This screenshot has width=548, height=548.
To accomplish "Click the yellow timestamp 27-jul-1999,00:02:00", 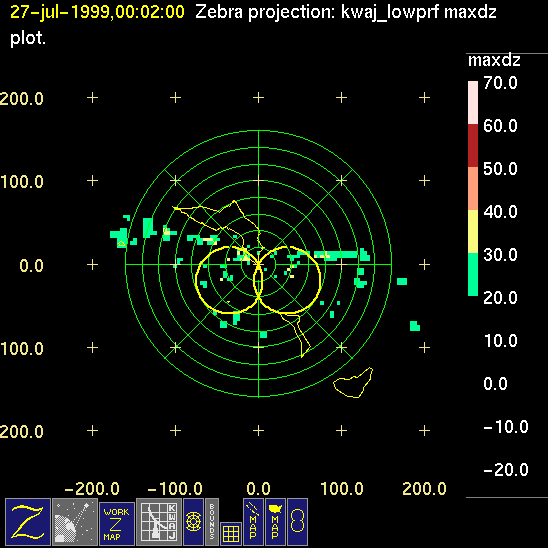I will tap(97, 12).
